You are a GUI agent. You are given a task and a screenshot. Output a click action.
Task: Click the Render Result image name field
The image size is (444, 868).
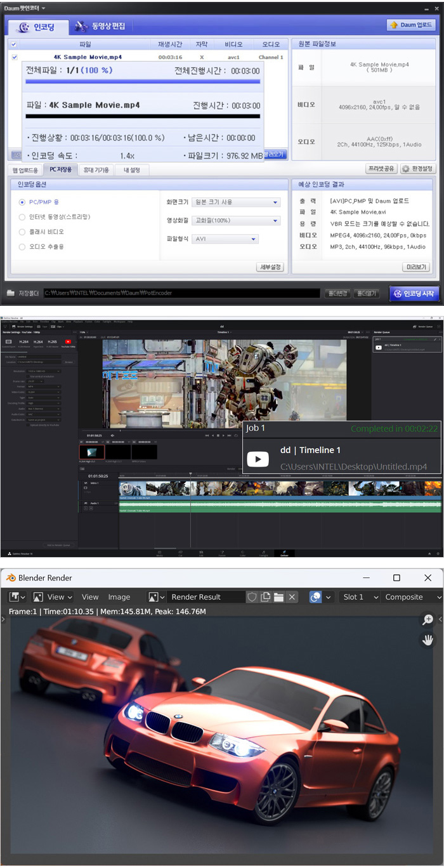coord(206,597)
